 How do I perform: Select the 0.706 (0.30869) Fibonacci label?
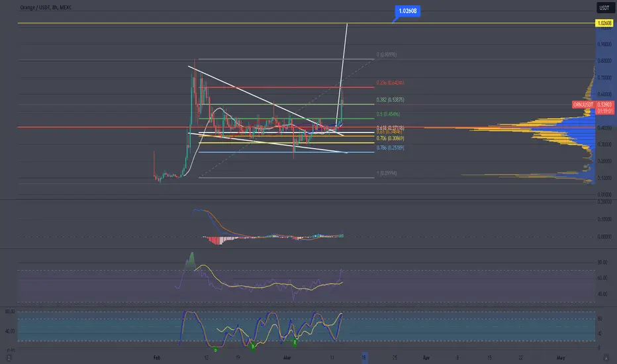tap(390, 138)
